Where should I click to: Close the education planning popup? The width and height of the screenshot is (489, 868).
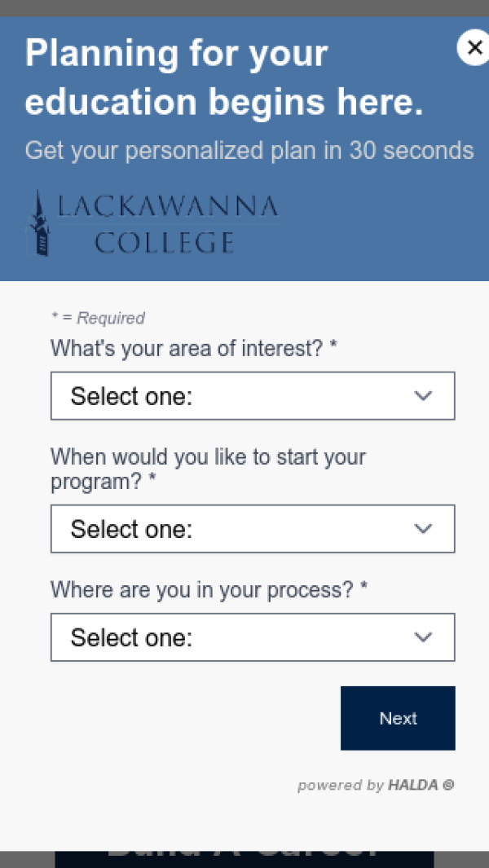[x=474, y=48]
